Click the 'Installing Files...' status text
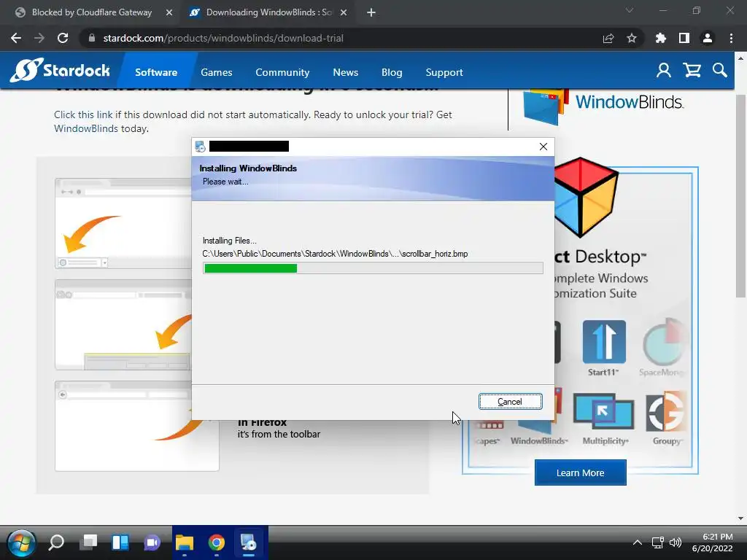Image resolution: width=747 pixels, height=560 pixels. (229, 241)
